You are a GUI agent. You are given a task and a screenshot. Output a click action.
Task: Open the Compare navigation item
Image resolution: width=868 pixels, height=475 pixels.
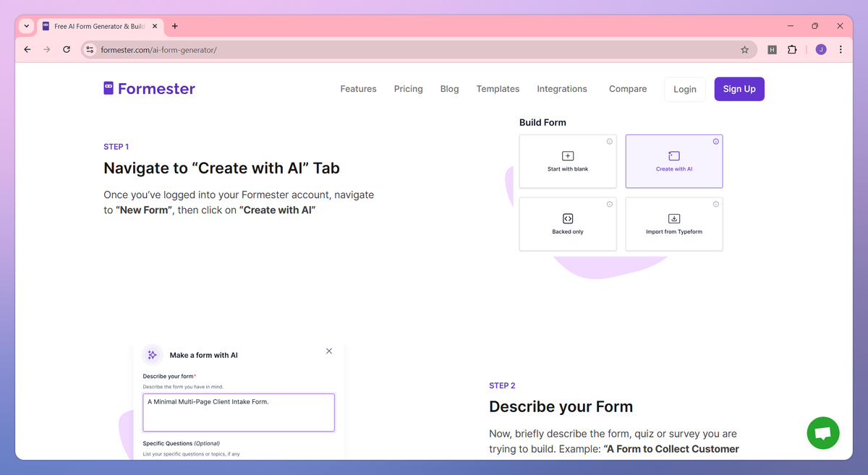[x=628, y=89]
